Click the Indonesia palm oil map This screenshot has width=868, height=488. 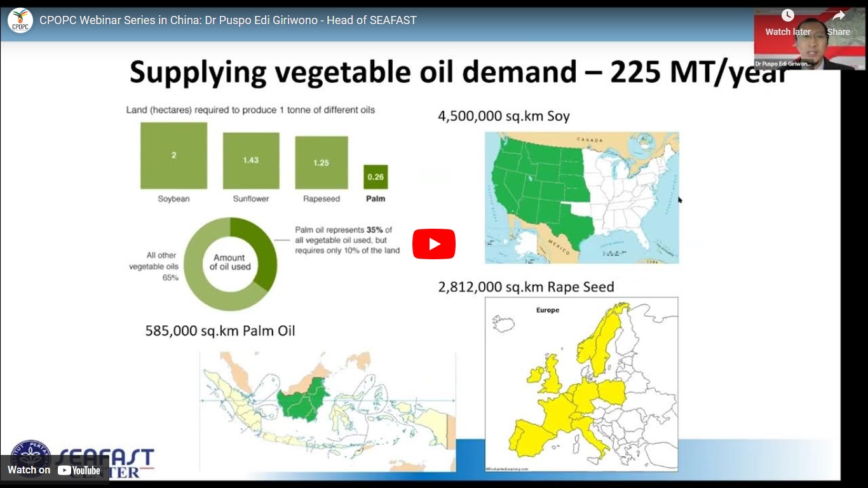(328, 411)
